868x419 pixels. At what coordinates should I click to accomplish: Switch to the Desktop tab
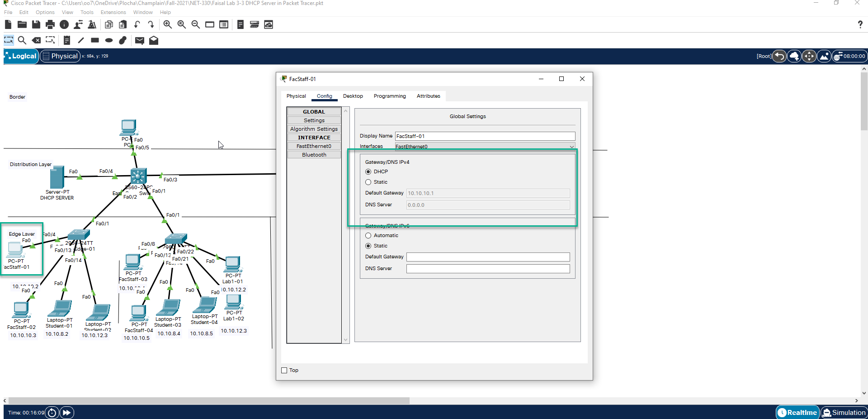[353, 96]
